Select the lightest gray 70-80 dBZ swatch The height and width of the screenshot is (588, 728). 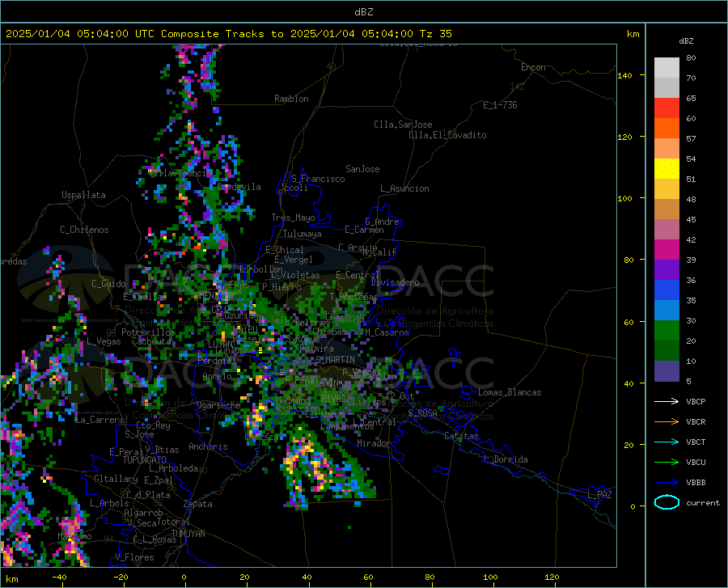point(667,68)
